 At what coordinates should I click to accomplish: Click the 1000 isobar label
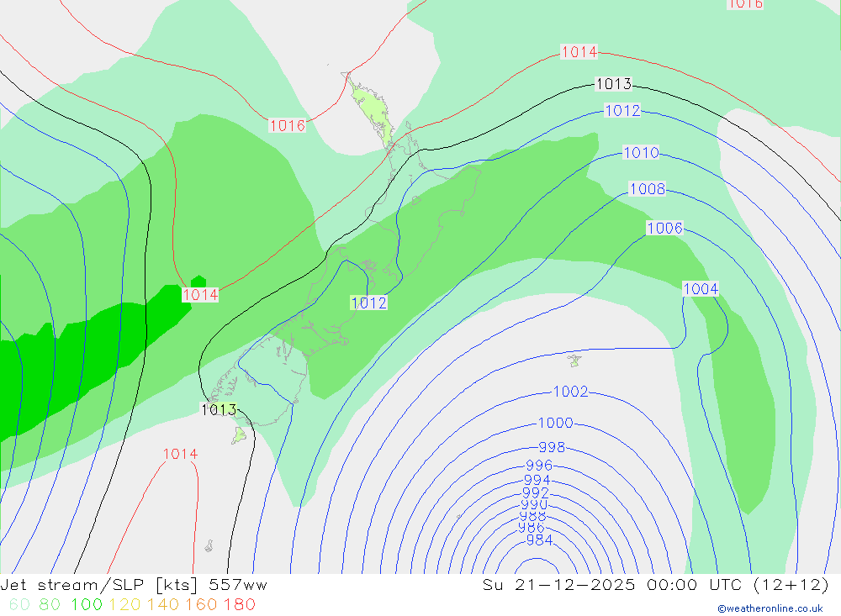tap(556, 423)
